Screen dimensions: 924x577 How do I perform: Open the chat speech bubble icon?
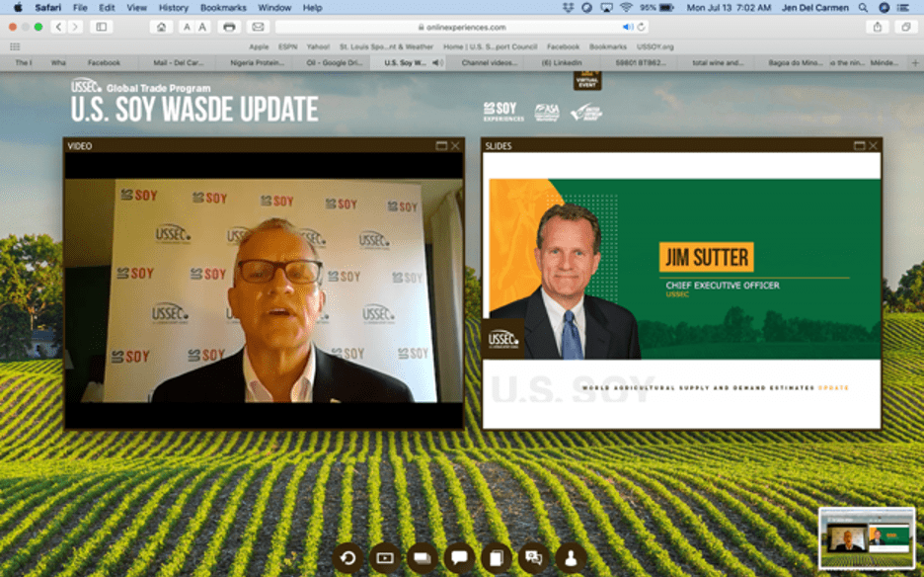(x=459, y=558)
